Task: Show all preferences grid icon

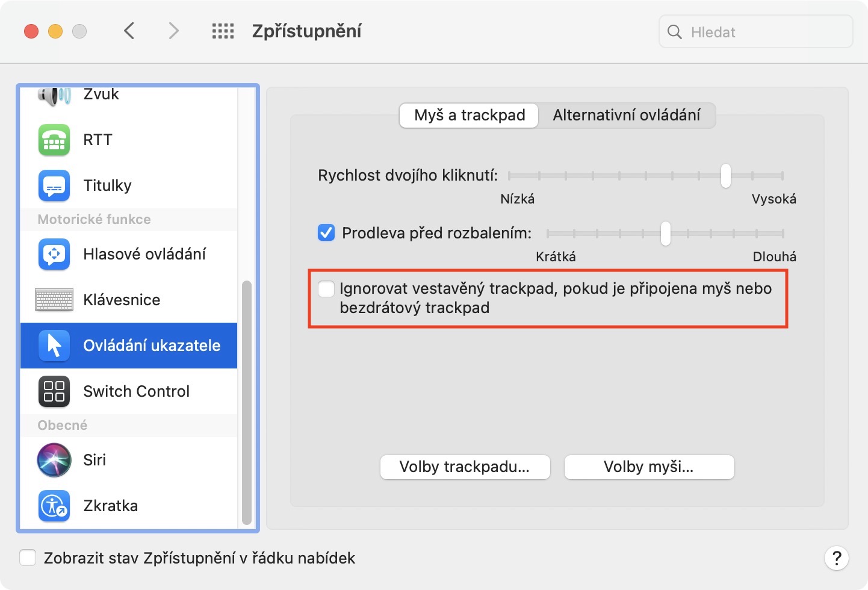Action: 223,31
